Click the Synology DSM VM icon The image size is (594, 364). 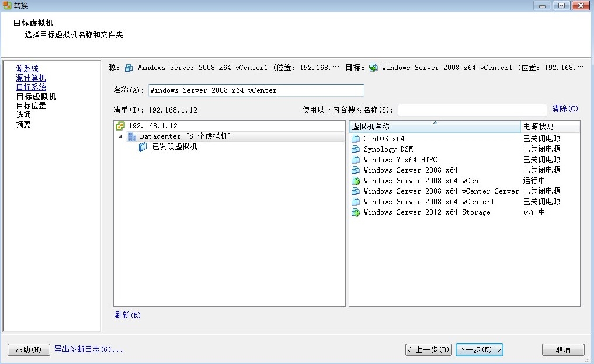[355, 149]
